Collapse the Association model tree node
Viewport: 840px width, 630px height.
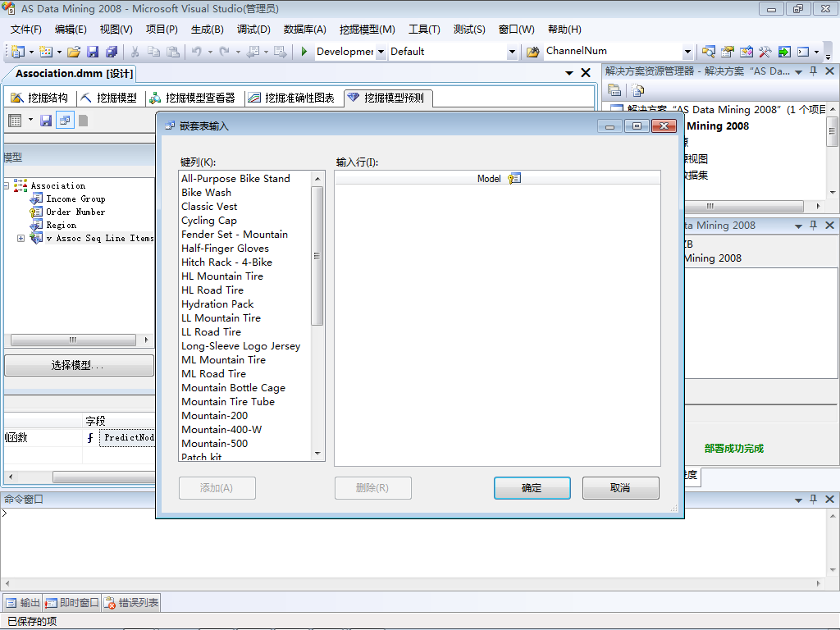coord(6,185)
